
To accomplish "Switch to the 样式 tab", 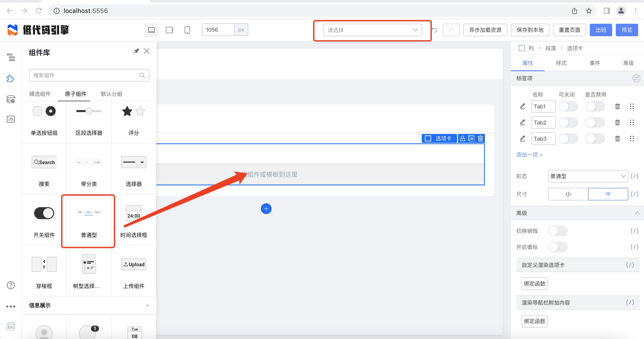I will (561, 63).
